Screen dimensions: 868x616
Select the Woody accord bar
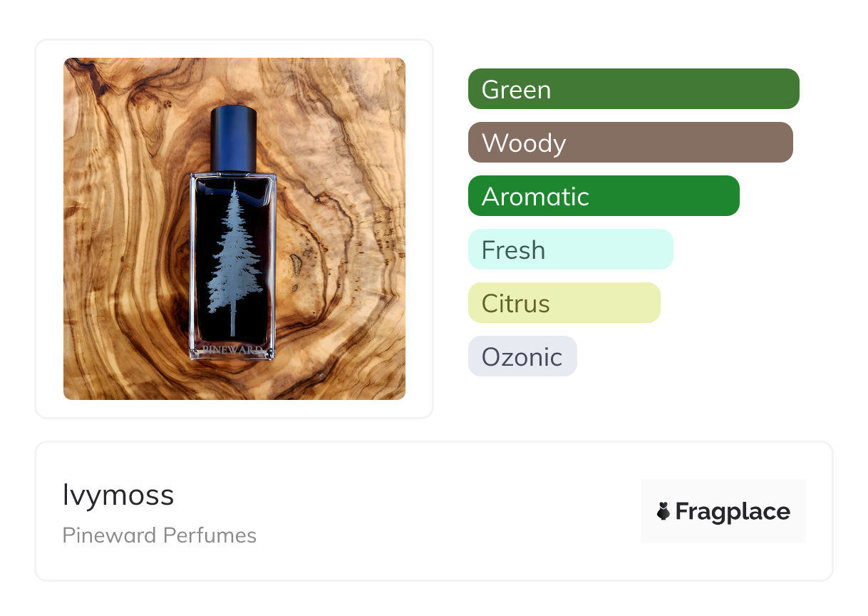point(630,143)
